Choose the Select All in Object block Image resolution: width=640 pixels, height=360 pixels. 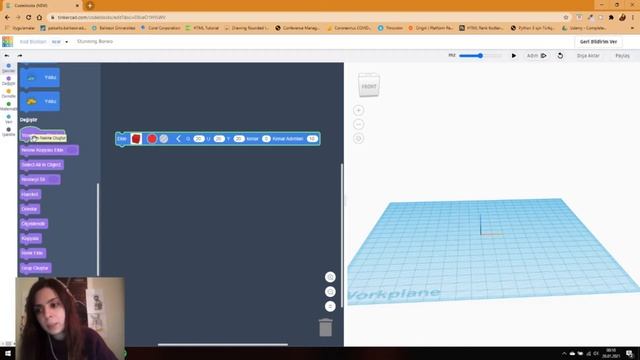(x=41, y=165)
